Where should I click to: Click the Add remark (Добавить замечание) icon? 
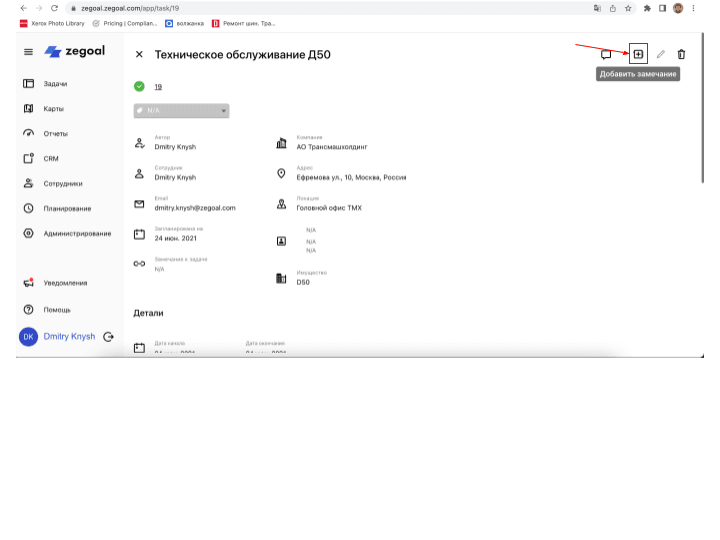click(x=638, y=54)
